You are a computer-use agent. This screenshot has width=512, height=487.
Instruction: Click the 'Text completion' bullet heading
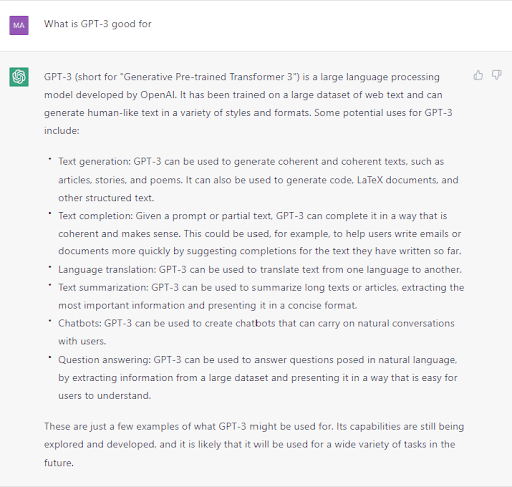(95, 216)
